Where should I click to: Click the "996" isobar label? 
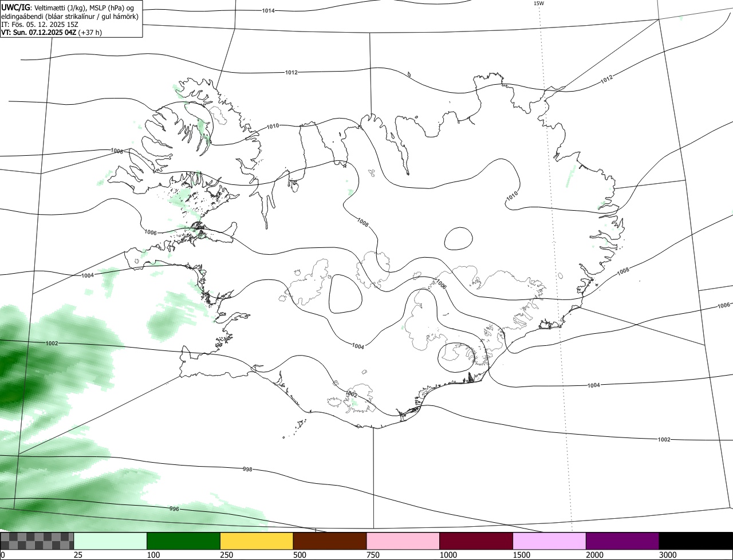pos(174,509)
